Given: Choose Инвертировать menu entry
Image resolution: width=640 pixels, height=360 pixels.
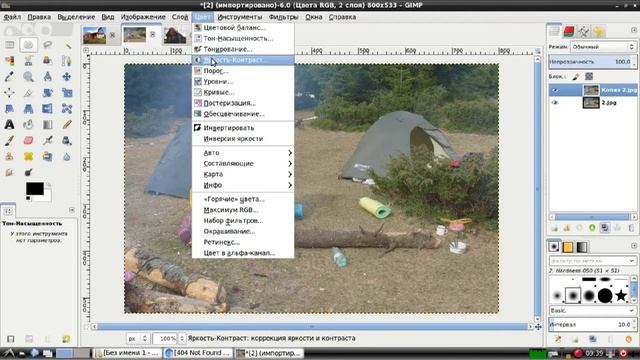Looking at the screenshot, I should point(243,128).
